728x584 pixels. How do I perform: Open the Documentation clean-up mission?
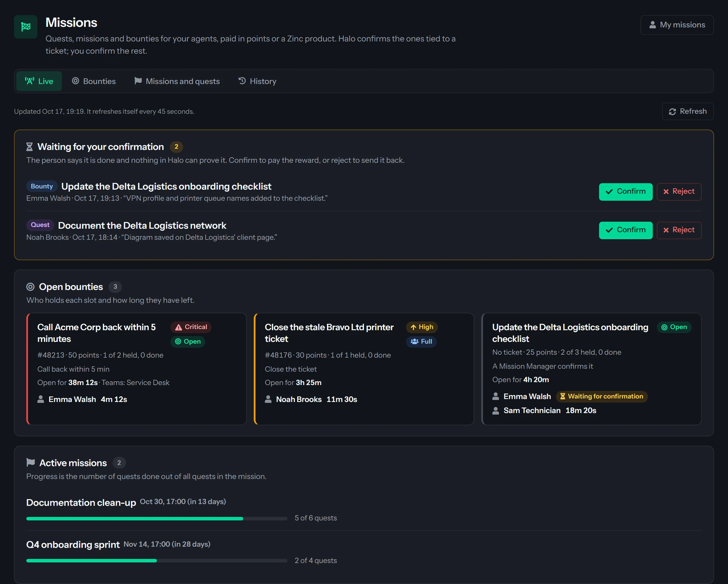[x=81, y=502]
